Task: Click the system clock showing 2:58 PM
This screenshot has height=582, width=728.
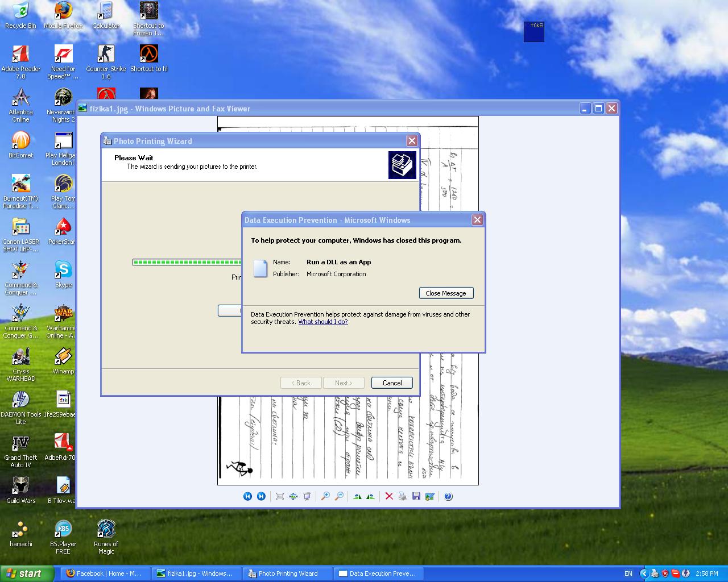Action: [x=706, y=573]
